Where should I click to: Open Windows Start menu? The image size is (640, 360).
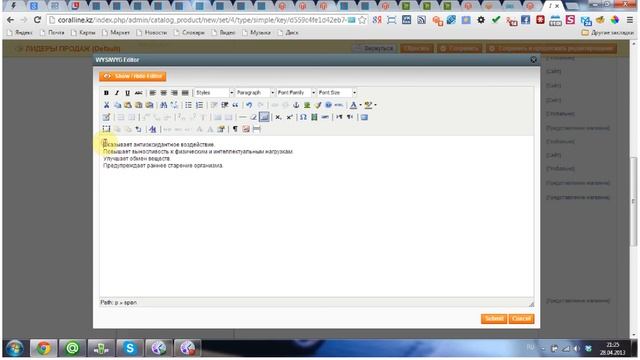15,348
